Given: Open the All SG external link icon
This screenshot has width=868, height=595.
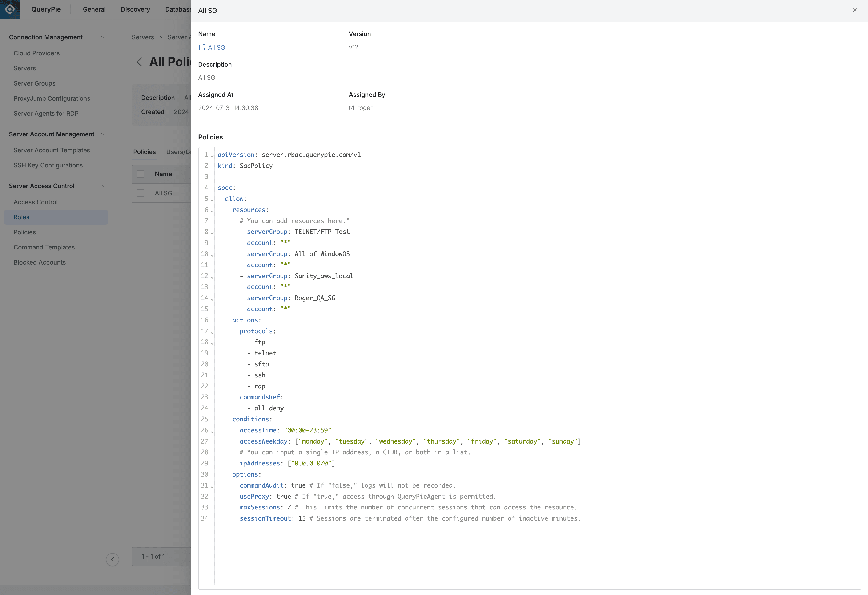Looking at the screenshot, I should [x=202, y=48].
